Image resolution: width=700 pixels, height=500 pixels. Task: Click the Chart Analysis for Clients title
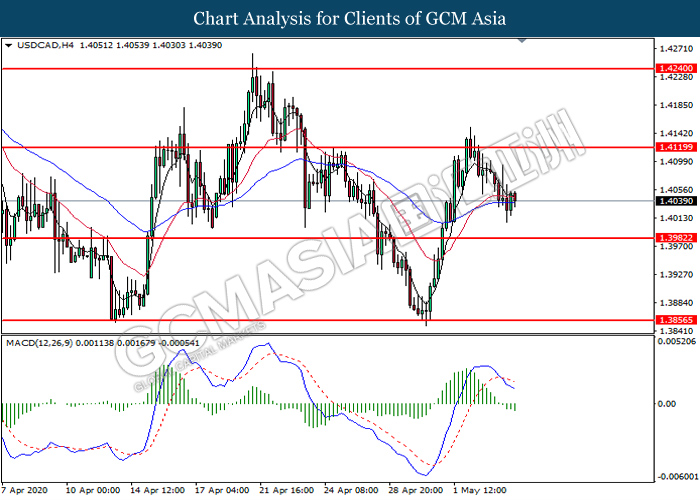click(x=350, y=19)
